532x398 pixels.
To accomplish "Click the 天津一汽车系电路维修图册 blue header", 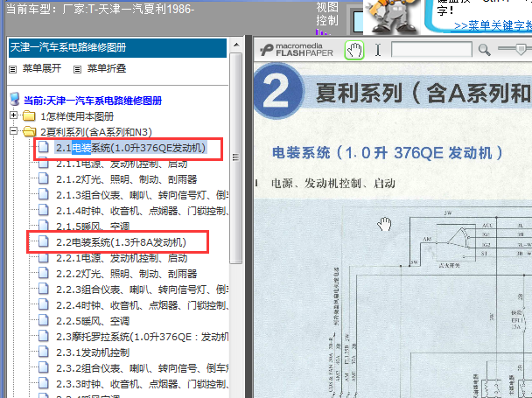I will [x=118, y=48].
